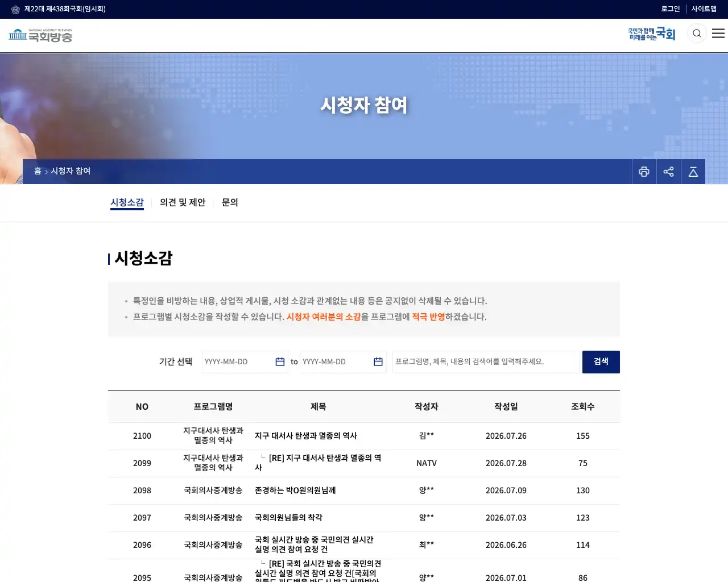This screenshot has height=582, width=728.
Task: Click row number 2099
Action: pos(142,463)
